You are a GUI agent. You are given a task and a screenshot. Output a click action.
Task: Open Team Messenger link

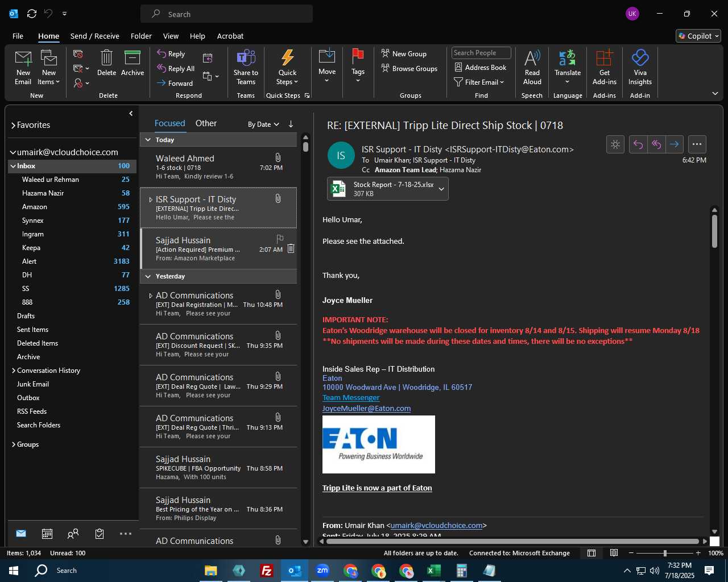tap(351, 398)
